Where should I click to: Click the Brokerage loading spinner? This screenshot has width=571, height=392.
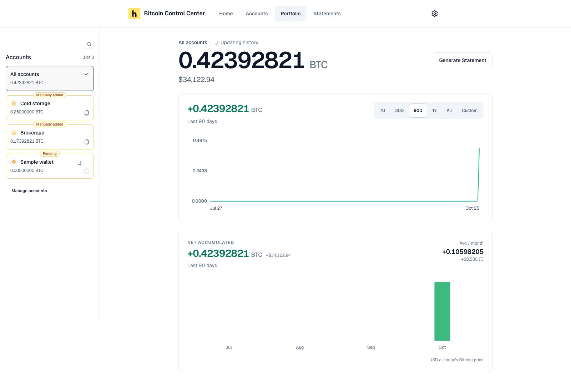86,142
